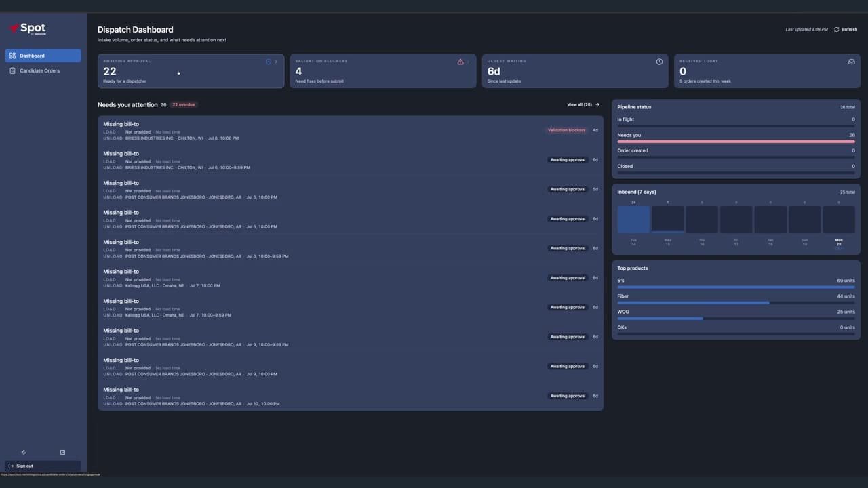Click the Order created pipeline row
The height and width of the screenshot is (488, 868).
[736, 152]
